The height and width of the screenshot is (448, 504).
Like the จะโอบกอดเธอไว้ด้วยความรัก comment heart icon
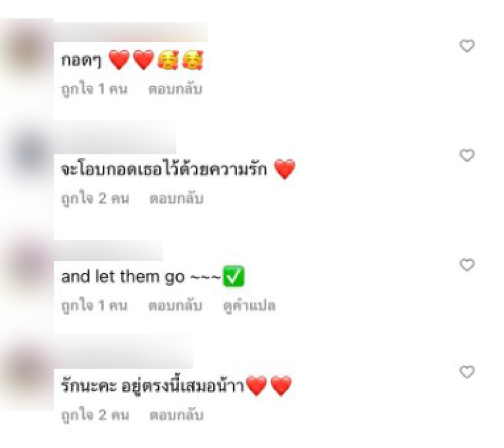[467, 155]
